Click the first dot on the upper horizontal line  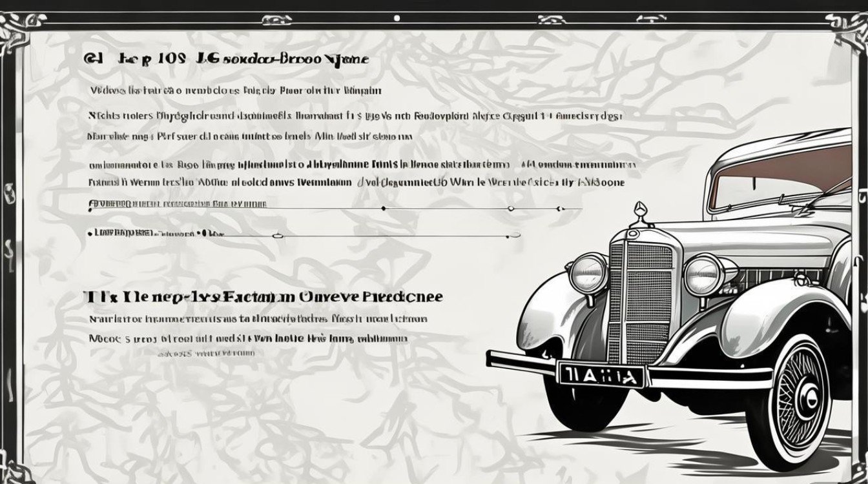pyautogui.click(x=384, y=208)
